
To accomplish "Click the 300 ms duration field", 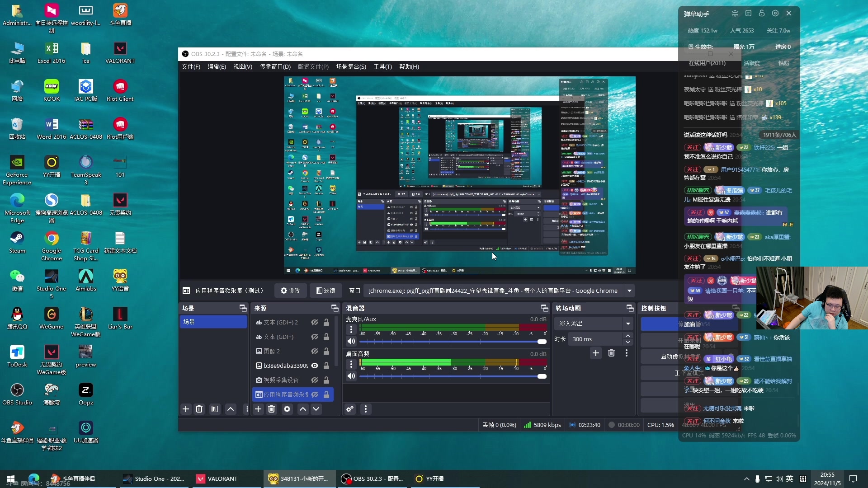I will point(596,339).
